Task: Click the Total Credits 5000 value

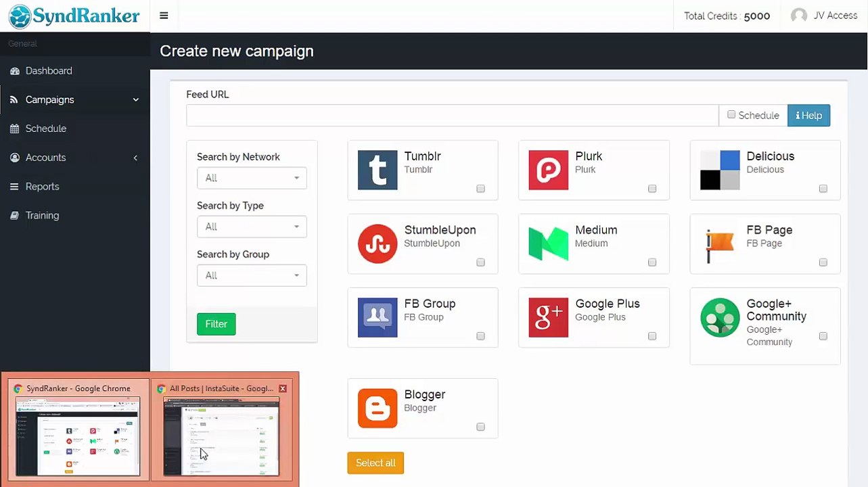Action: [x=757, y=16]
